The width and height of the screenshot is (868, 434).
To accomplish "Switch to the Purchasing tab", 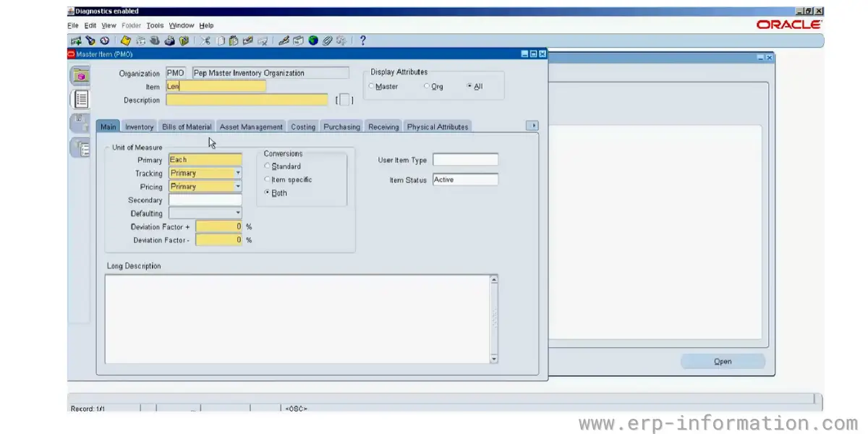I will tap(341, 127).
